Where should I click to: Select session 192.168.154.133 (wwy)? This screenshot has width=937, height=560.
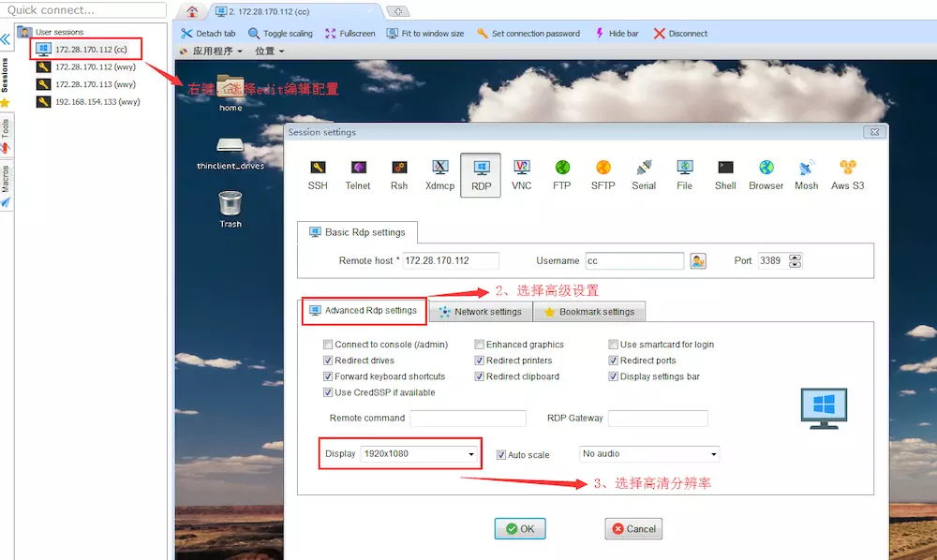(88, 101)
